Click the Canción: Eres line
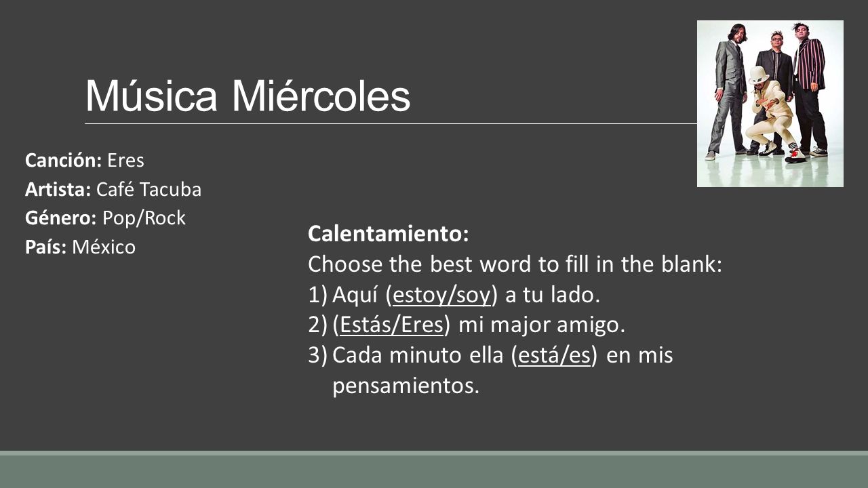Image resolution: width=868 pixels, height=488 pixels. 85,161
